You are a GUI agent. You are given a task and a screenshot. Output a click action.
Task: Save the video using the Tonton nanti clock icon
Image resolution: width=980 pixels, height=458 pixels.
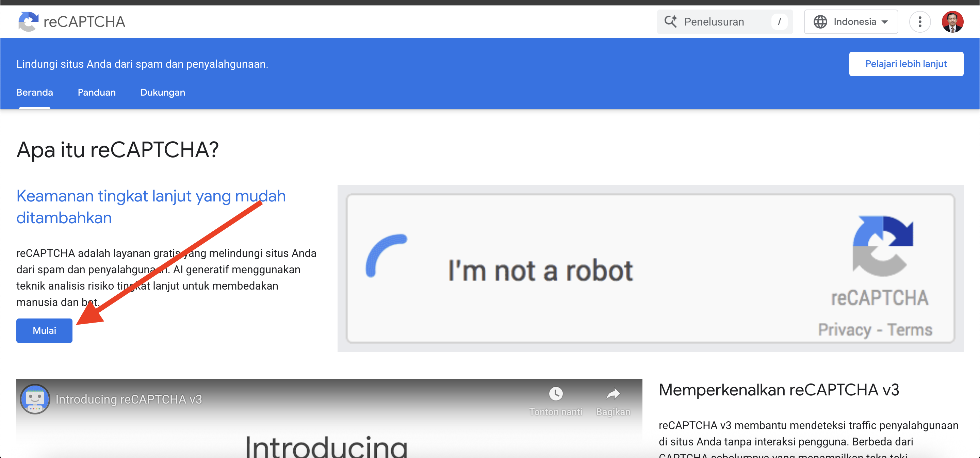pos(556,395)
